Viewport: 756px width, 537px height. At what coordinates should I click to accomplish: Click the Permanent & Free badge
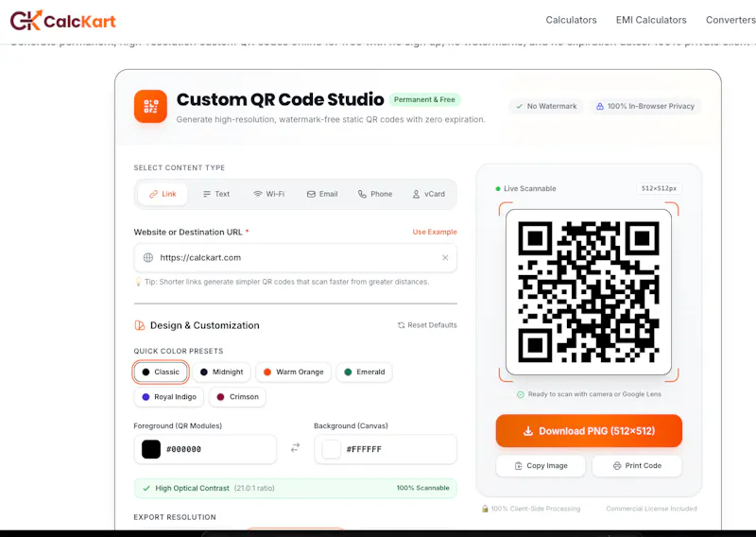[424, 99]
